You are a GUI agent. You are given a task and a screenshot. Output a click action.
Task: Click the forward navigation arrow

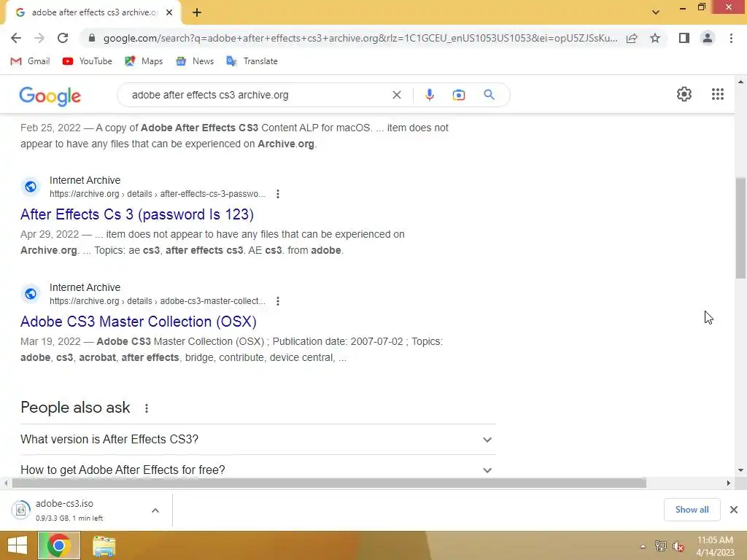pos(39,38)
